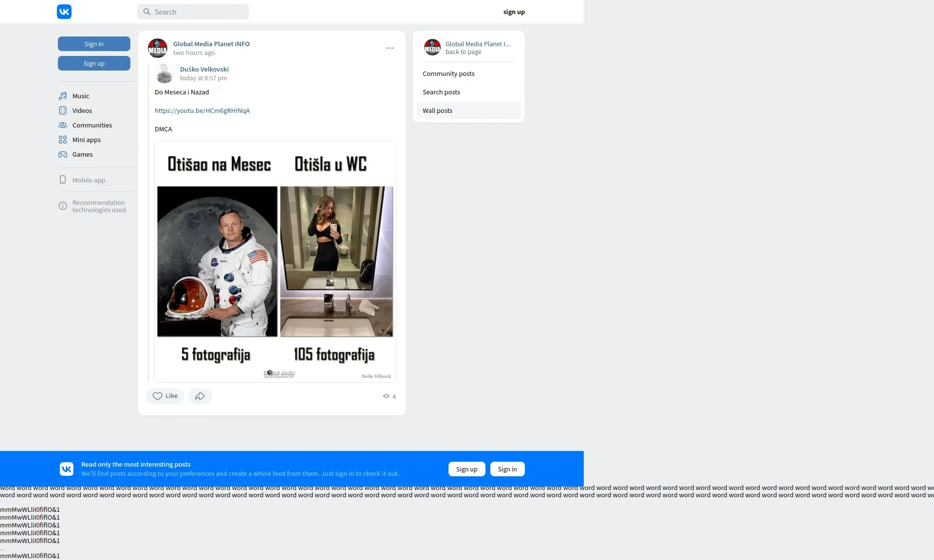This screenshot has height=560, width=934.
Task: Open the Music section icon
Action: point(63,96)
